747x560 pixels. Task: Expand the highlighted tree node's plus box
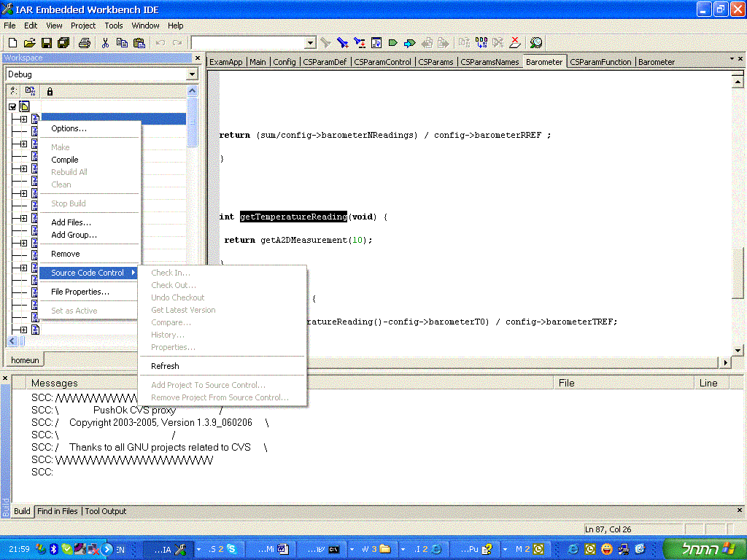point(23,119)
